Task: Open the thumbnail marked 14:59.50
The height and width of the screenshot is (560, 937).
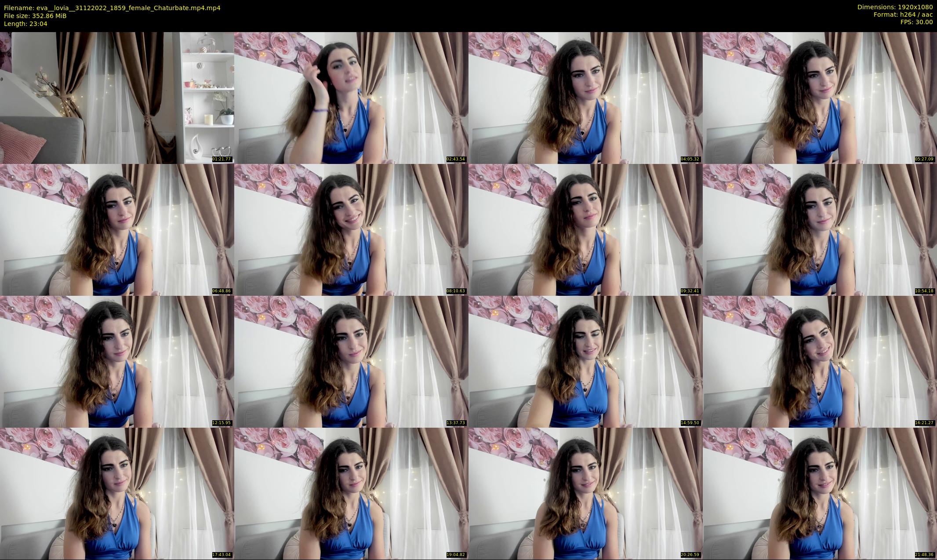Action: pos(585,361)
